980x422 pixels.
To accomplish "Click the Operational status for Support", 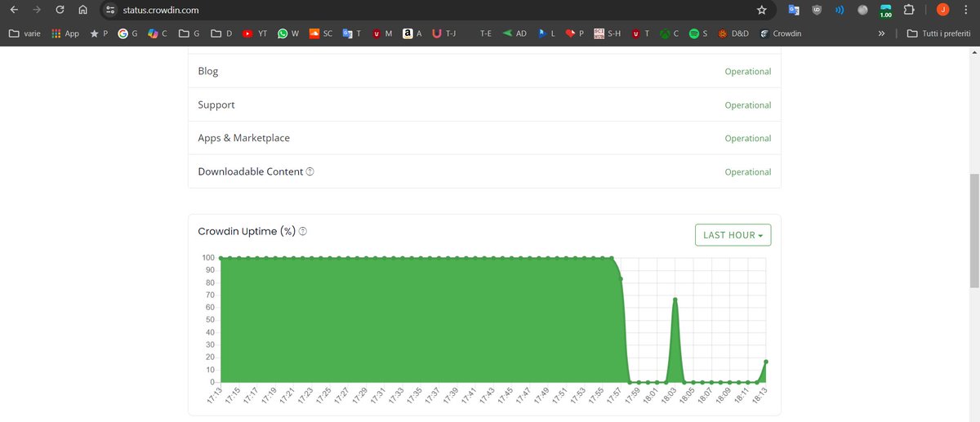I will point(747,105).
